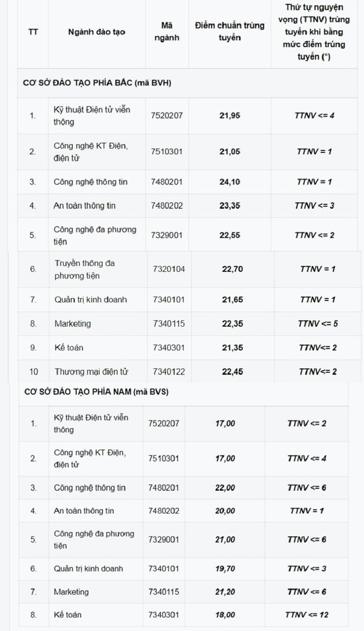Click the 'Mã ngành' column header
Screen dimensions: 364x631
pos(166,32)
